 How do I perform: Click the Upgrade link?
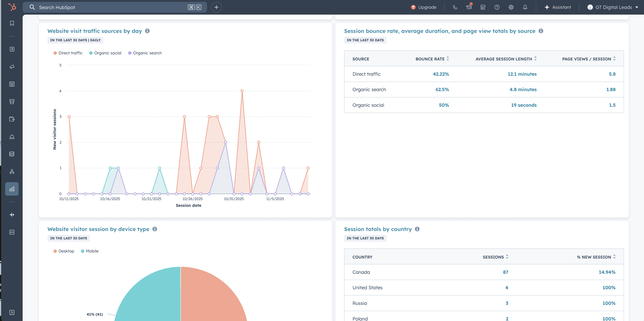pyautogui.click(x=424, y=7)
